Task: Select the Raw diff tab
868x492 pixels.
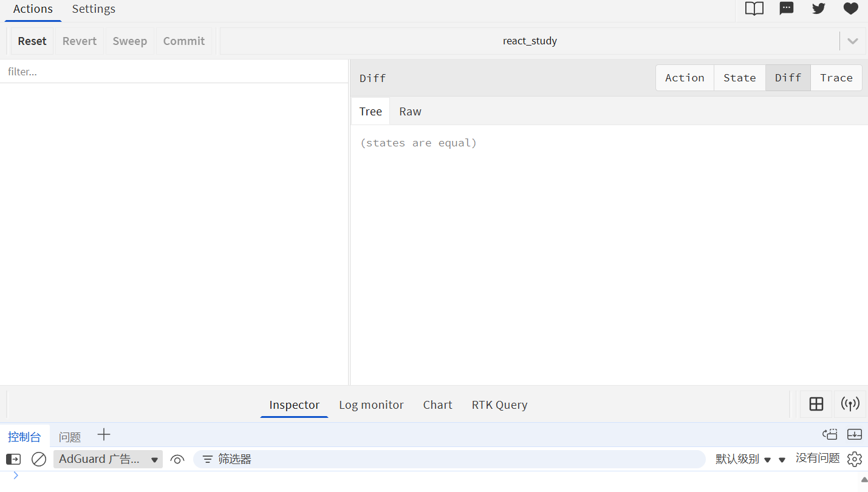Action: 410,112
